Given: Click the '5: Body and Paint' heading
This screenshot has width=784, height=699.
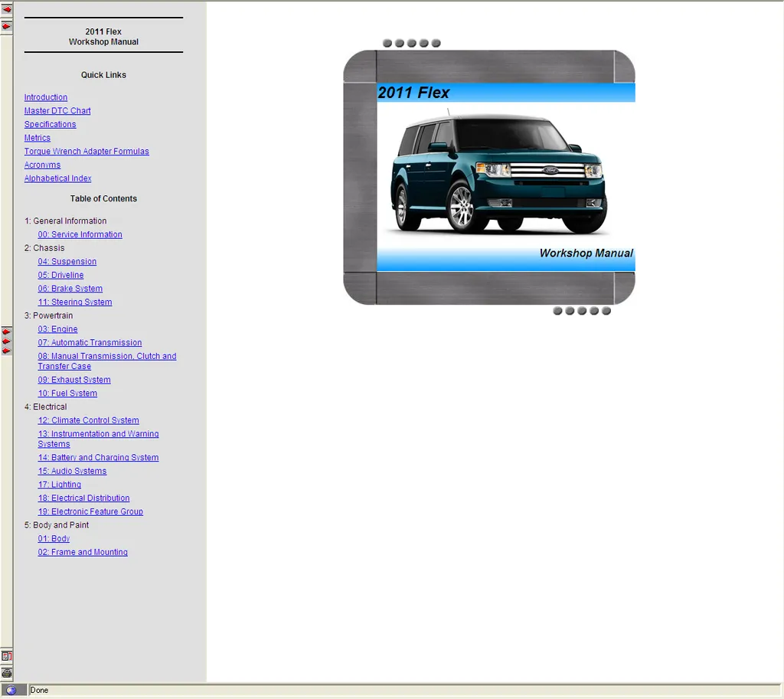Looking at the screenshot, I should click(x=57, y=524).
